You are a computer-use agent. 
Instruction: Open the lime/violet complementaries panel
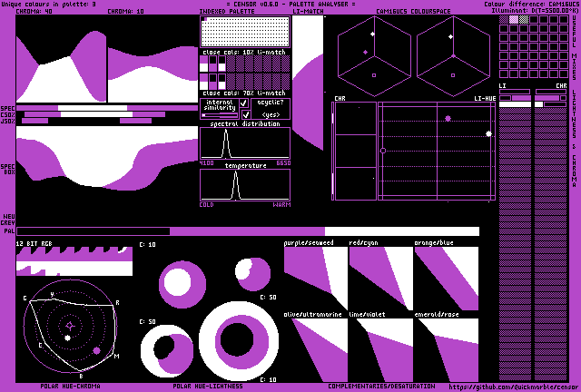coord(381,349)
